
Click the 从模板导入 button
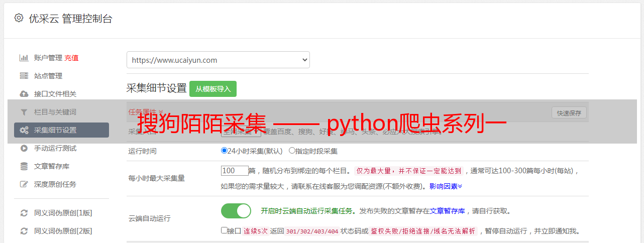(x=213, y=89)
